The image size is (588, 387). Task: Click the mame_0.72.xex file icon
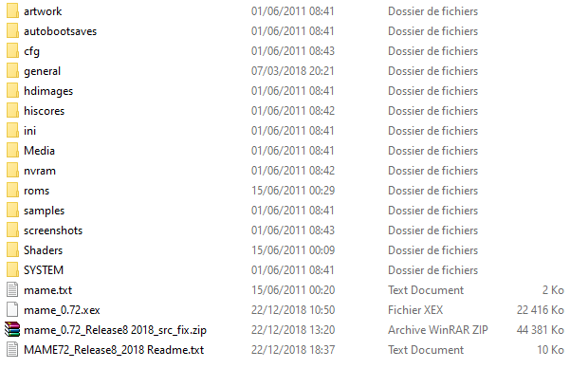(12, 310)
